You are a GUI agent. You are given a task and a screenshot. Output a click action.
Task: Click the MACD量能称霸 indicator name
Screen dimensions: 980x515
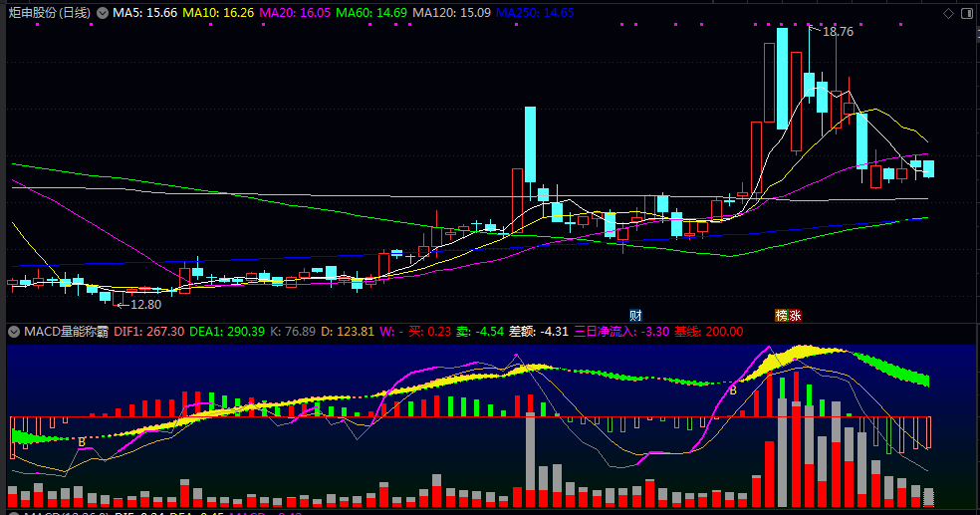(66, 331)
